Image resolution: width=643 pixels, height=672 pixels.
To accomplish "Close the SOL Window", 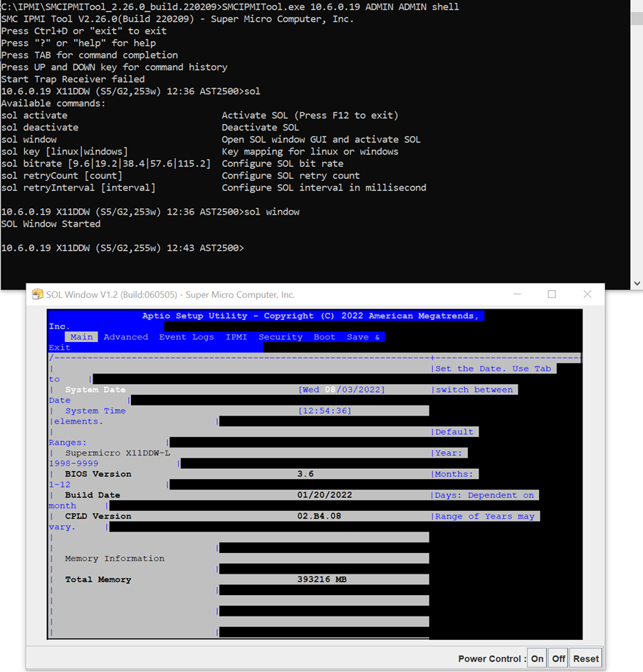I will tap(587, 294).
